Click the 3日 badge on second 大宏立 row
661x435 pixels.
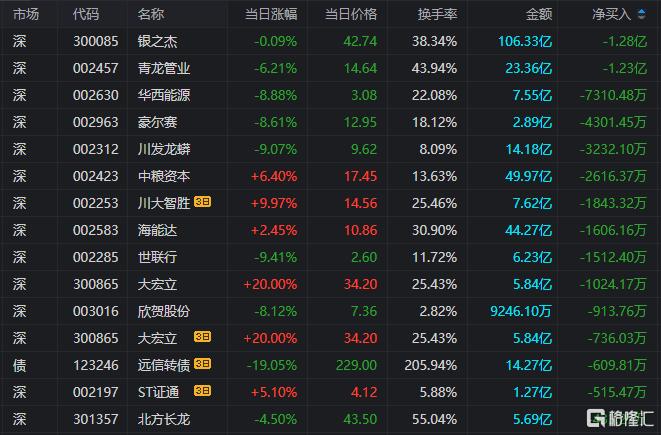click(x=202, y=337)
